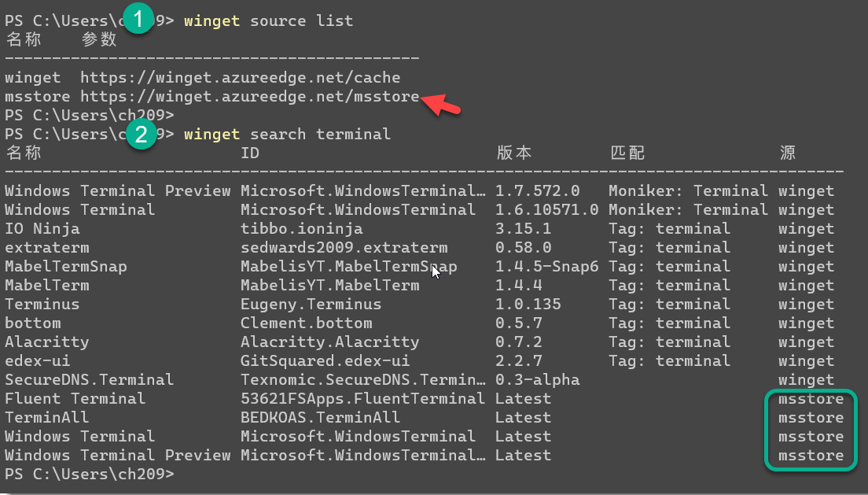Click "Microsoft.WindowsTerminal" ID in 1.6.10571.0 row

(x=359, y=209)
